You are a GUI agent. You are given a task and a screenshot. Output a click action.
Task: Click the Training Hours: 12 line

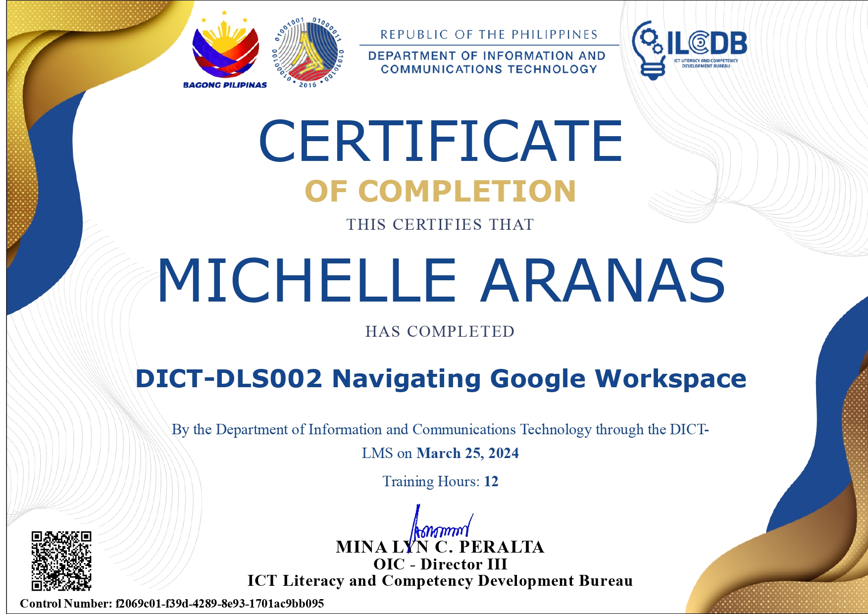point(441,481)
